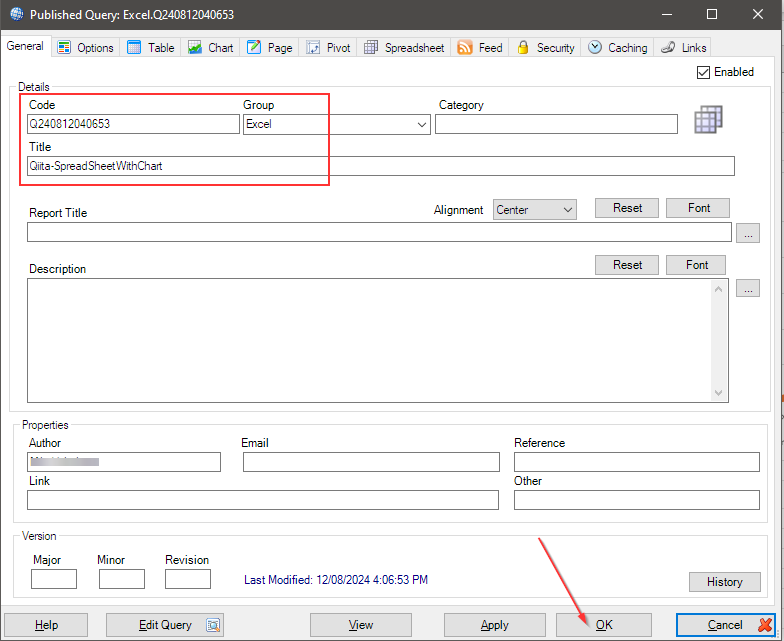
Task: Open the Alignment dropdown set to Center
Action: click(x=534, y=210)
